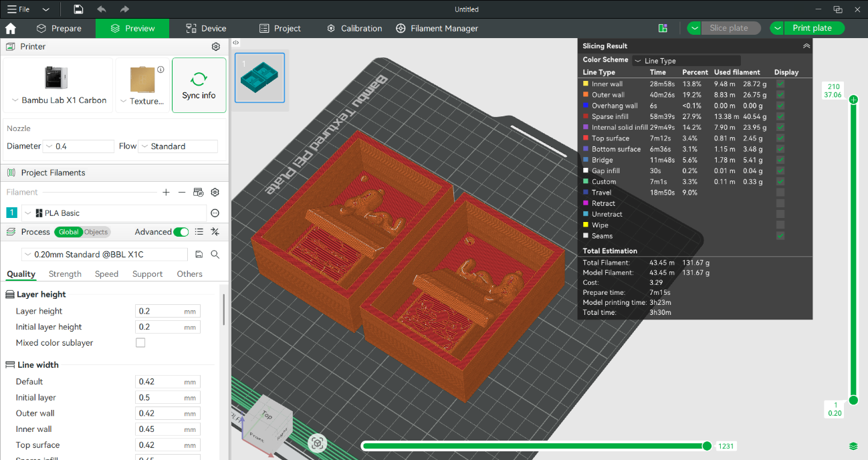Enable Mixed color sublayer checkbox
This screenshot has width=868, height=460.
point(140,343)
